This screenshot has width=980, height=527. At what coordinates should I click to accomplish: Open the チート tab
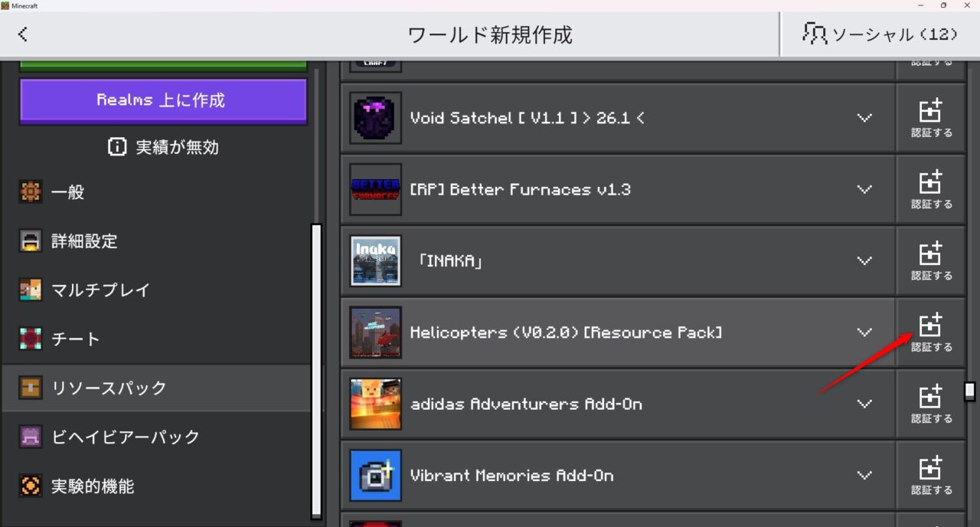point(156,339)
